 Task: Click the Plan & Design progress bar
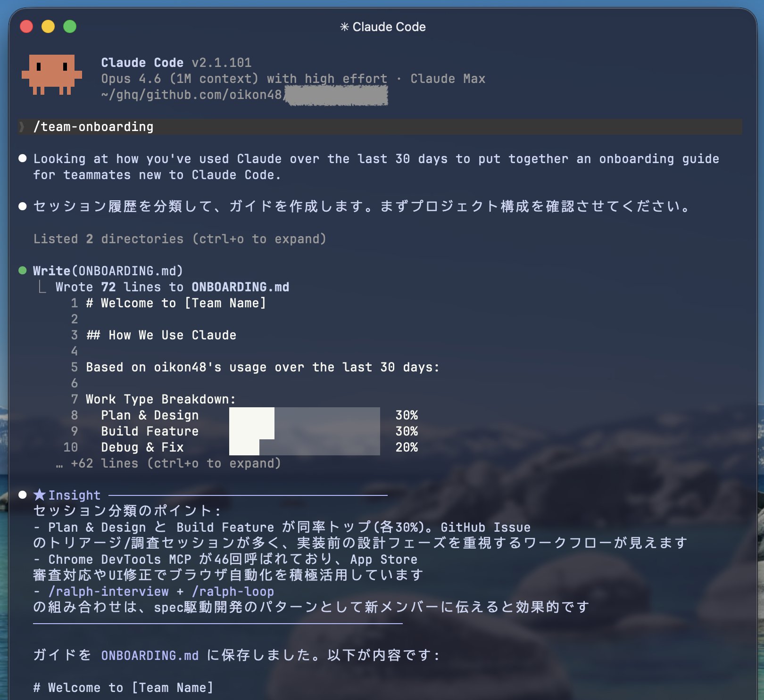click(305, 415)
